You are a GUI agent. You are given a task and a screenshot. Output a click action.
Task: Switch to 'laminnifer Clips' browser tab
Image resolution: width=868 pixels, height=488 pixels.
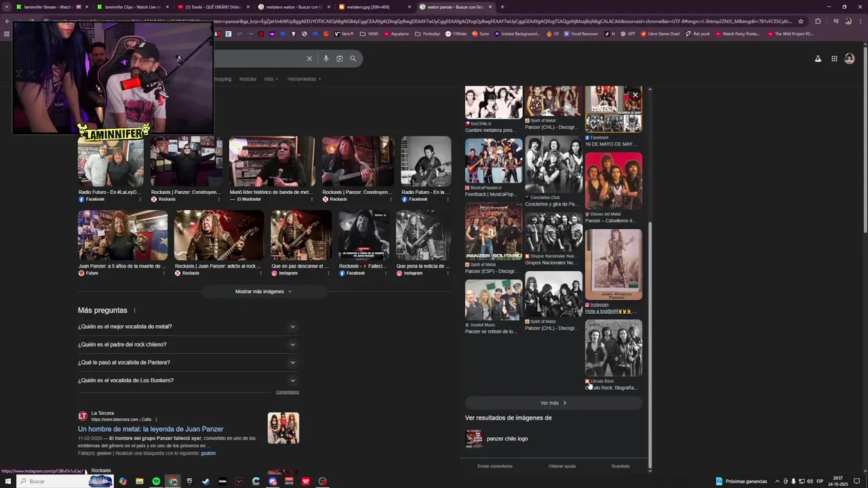click(133, 7)
